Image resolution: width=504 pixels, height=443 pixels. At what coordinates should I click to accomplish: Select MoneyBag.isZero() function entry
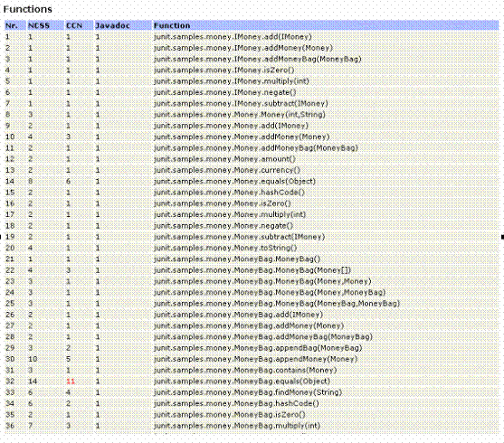coord(230,415)
